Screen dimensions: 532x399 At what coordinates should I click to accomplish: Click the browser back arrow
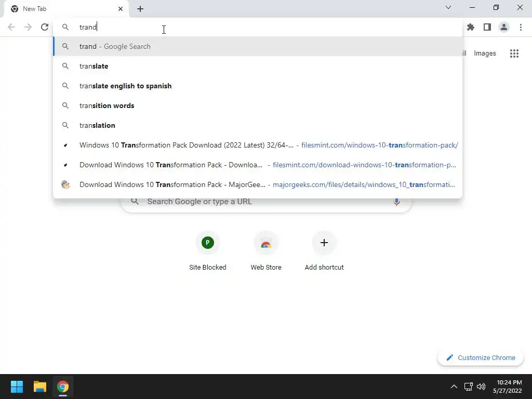(x=11, y=27)
